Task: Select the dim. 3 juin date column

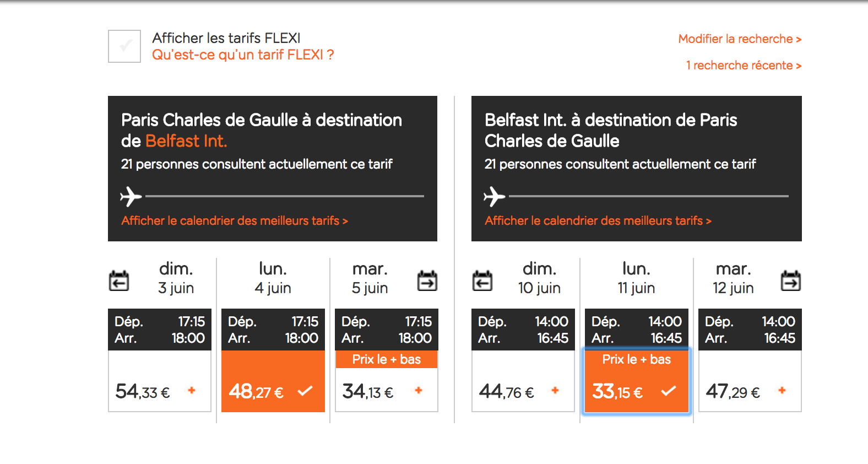Action: pos(176,278)
